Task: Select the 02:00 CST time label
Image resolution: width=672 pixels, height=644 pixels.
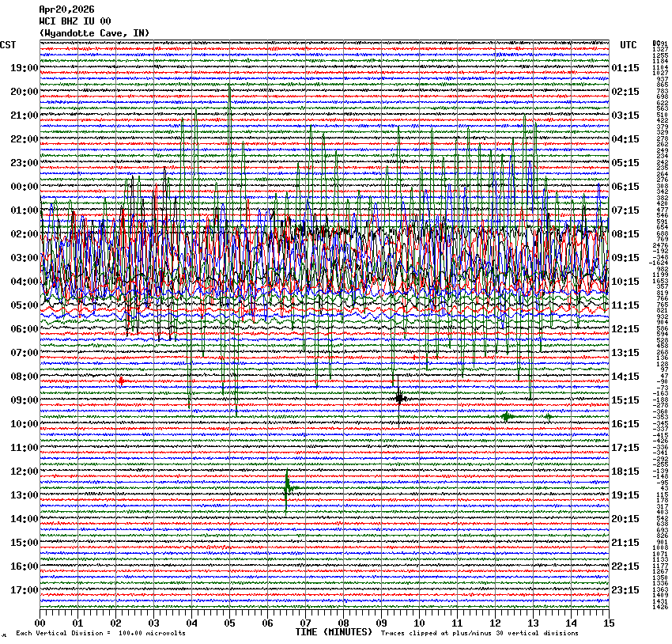Action: [25, 234]
